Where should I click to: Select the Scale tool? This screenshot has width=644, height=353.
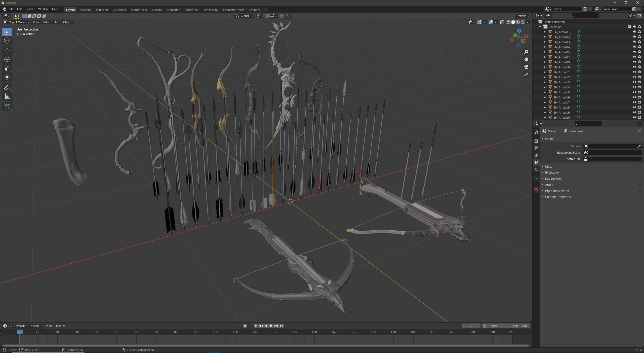(x=7, y=68)
